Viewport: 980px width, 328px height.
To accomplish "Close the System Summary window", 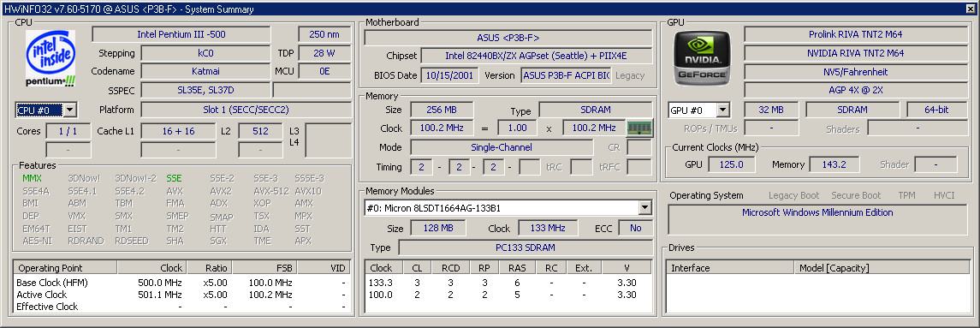I will coord(970,9).
